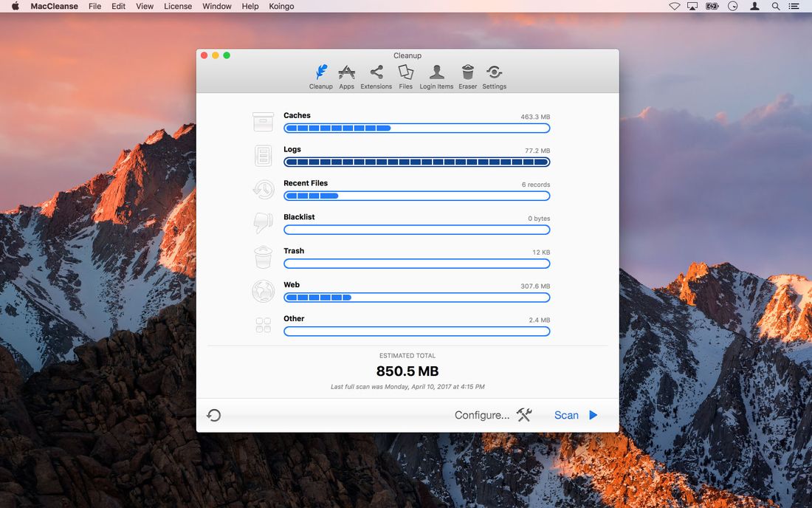Select the Web globe icon
Image resolution: width=812 pixels, height=508 pixels.
pyautogui.click(x=263, y=291)
